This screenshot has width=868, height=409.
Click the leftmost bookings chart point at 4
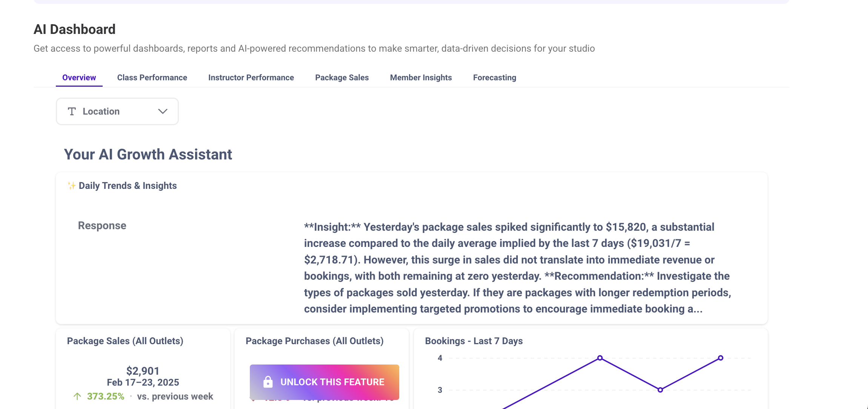600,358
